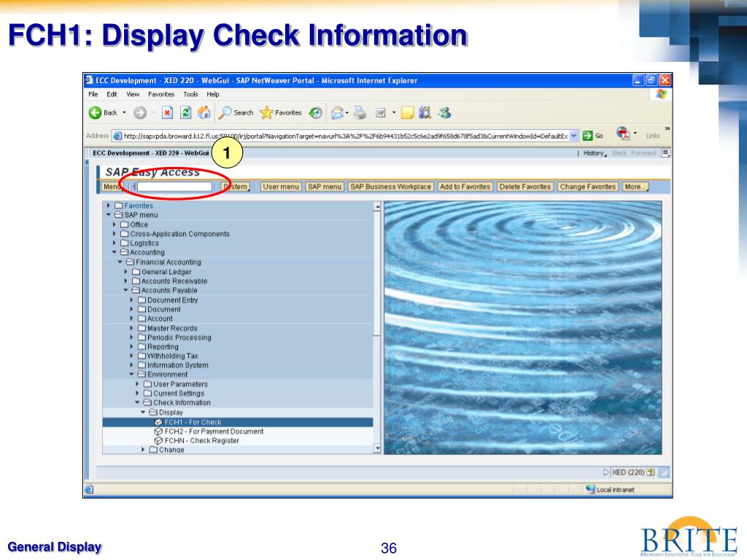Collapse the Check Information folder
The height and width of the screenshot is (560, 747).
[x=137, y=402]
